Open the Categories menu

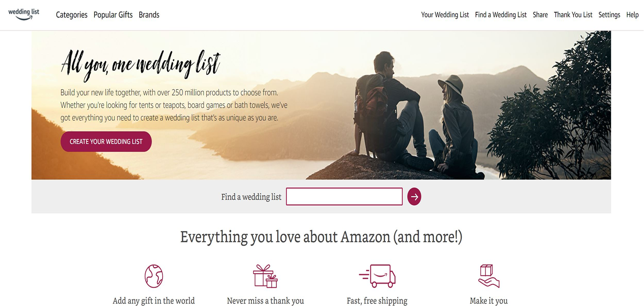tap(72, 15)
